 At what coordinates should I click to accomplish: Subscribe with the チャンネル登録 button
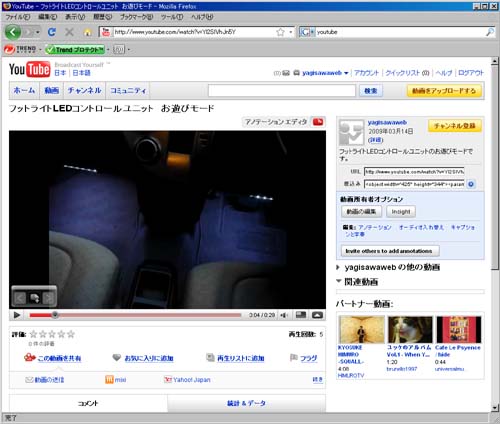[x=455, y=126]
